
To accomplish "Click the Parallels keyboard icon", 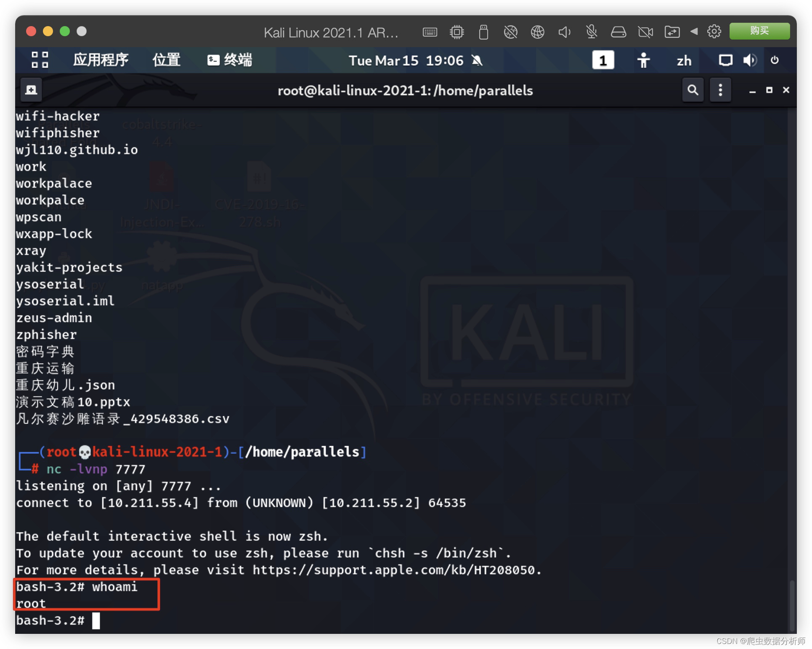I will click(430, 32).
